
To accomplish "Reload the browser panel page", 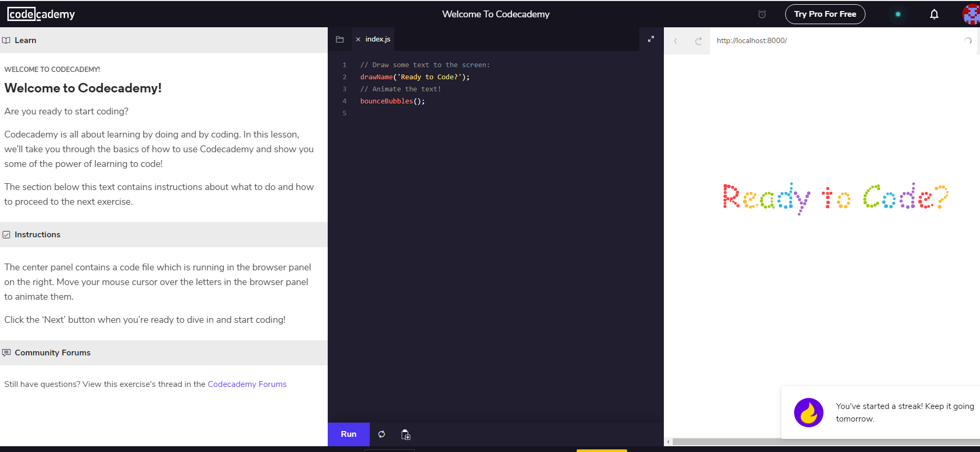I will [x=698, y=41].
